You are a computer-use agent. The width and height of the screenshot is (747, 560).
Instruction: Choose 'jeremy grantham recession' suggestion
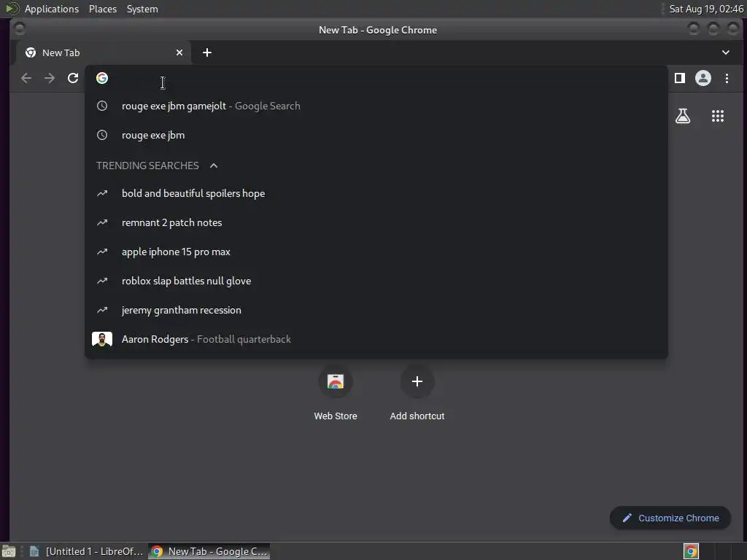click(x=376, y=310)
